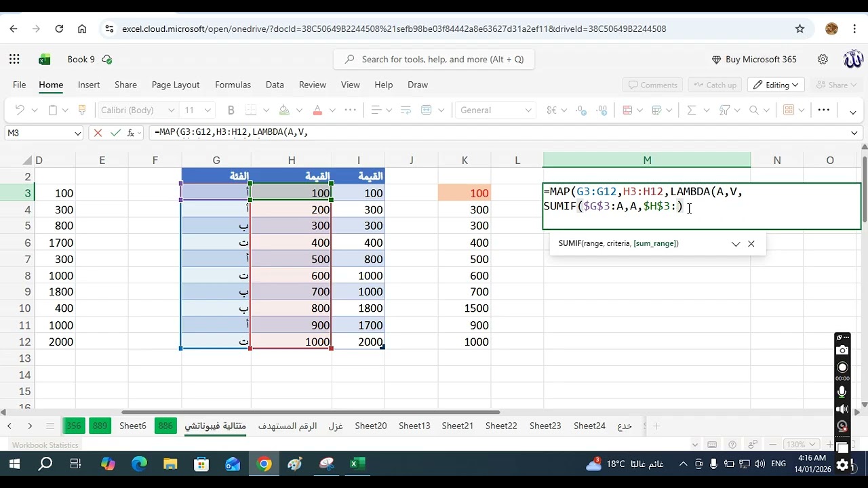The height and width of the screenshot is (488, 868).
Task: Click the Search for tools, help box
Action: point(433,60)
